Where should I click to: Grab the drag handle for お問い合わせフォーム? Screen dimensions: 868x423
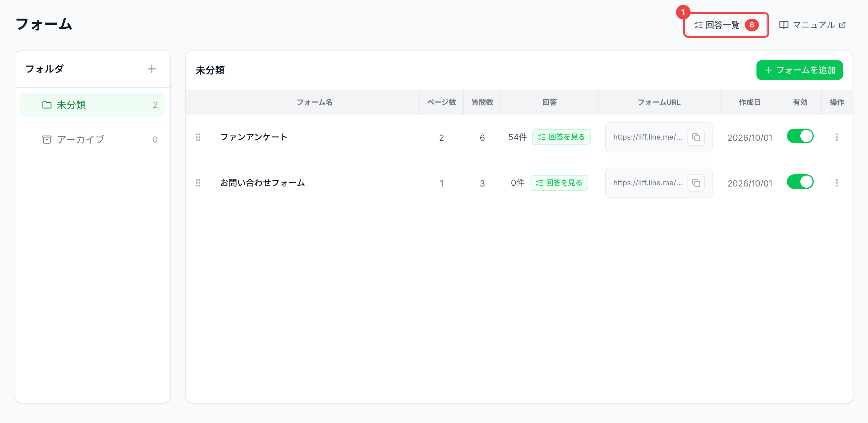(198, 183)
